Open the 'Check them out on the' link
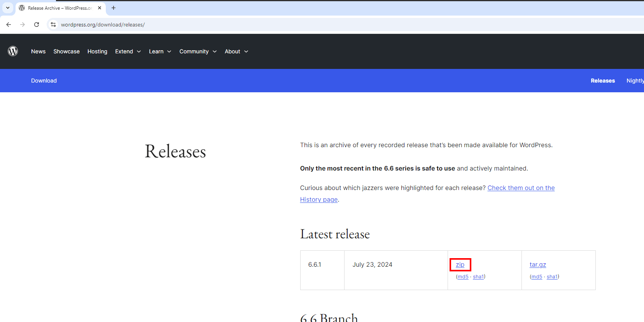 point(521,188)
